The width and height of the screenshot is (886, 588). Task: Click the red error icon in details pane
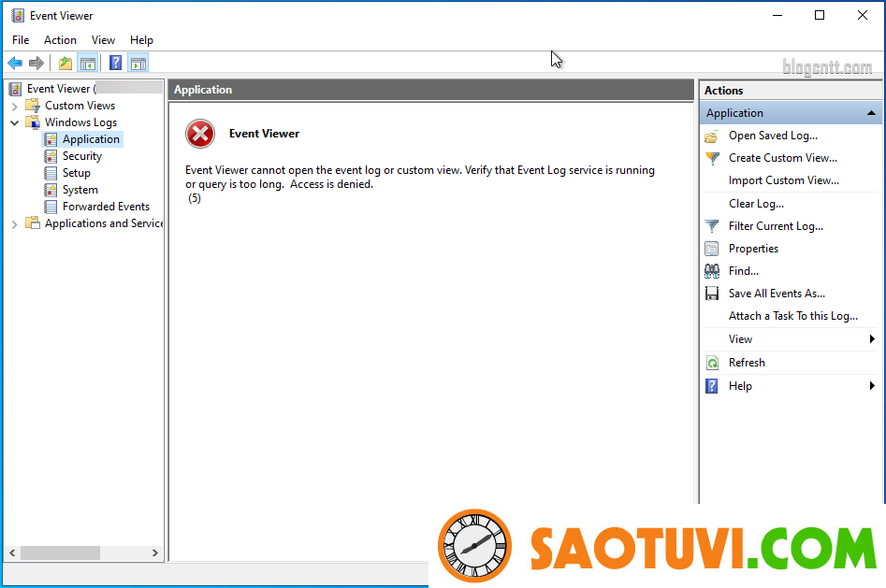(200, 134)
